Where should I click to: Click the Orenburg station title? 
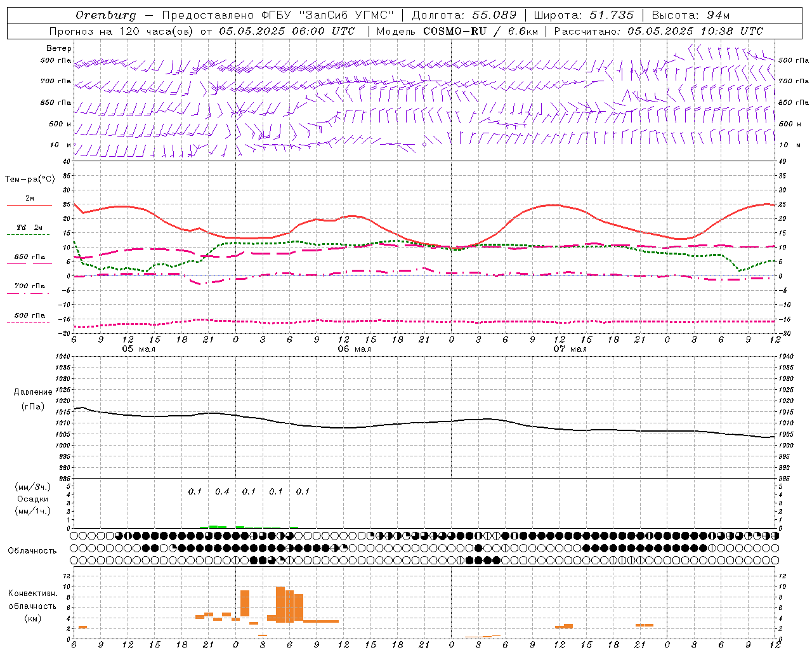coord(105,15)
